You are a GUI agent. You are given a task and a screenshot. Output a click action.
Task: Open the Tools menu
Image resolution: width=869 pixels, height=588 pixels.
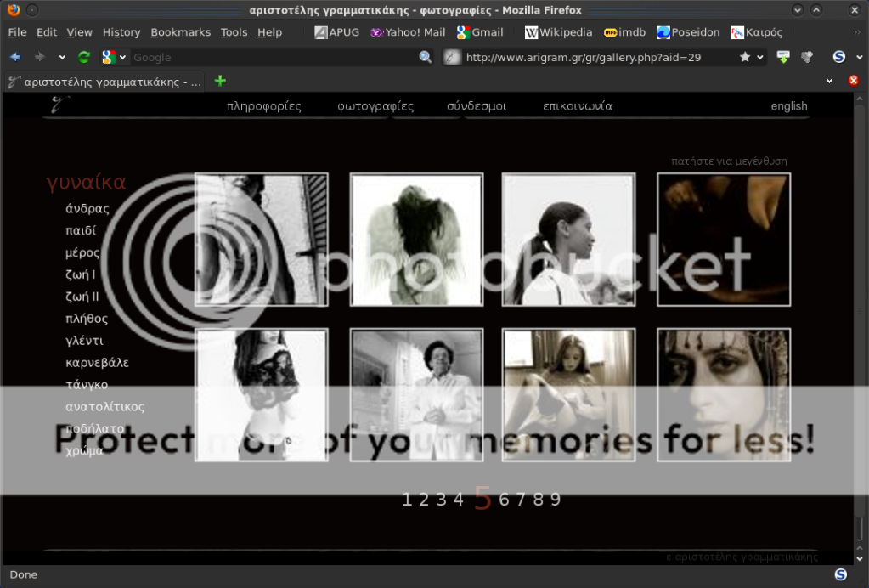[234, 32]
